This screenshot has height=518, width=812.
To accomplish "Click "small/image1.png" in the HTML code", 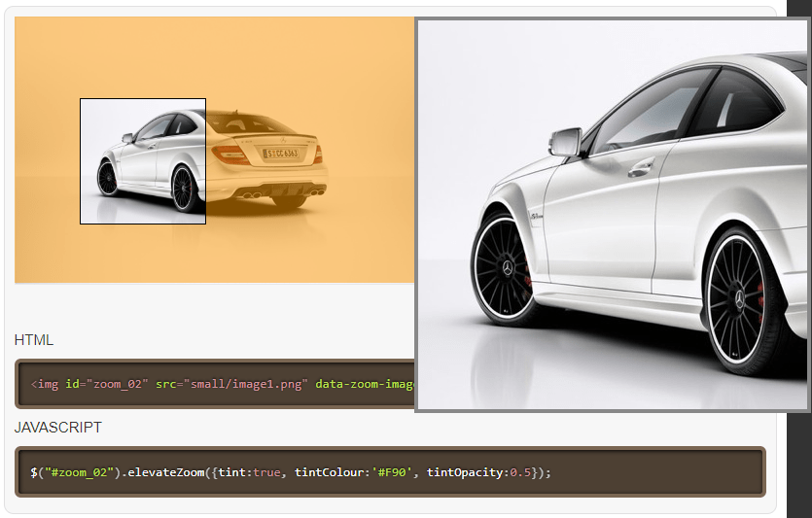I will (x=245, y=385).
